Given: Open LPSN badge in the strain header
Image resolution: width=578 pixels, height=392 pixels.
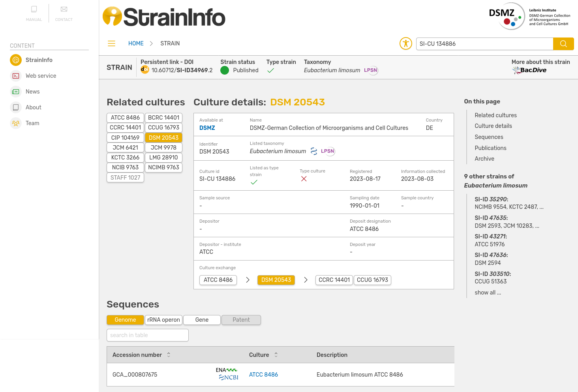Looking at the screenshot, I should (x=371, y=70).
